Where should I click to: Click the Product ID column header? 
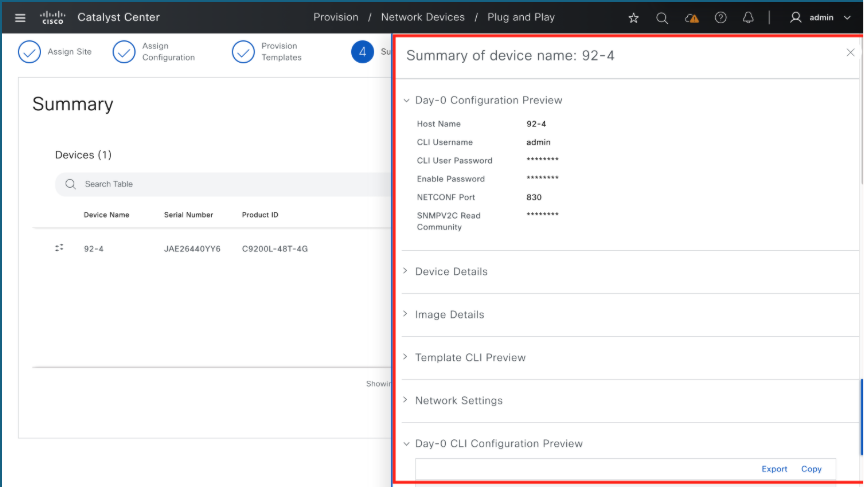pyautogui.click(x=260, y=215)
